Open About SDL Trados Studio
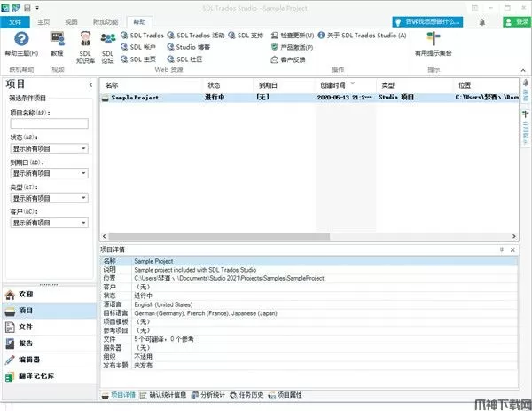This screenshot has width=532, height=411. point(362,36)
